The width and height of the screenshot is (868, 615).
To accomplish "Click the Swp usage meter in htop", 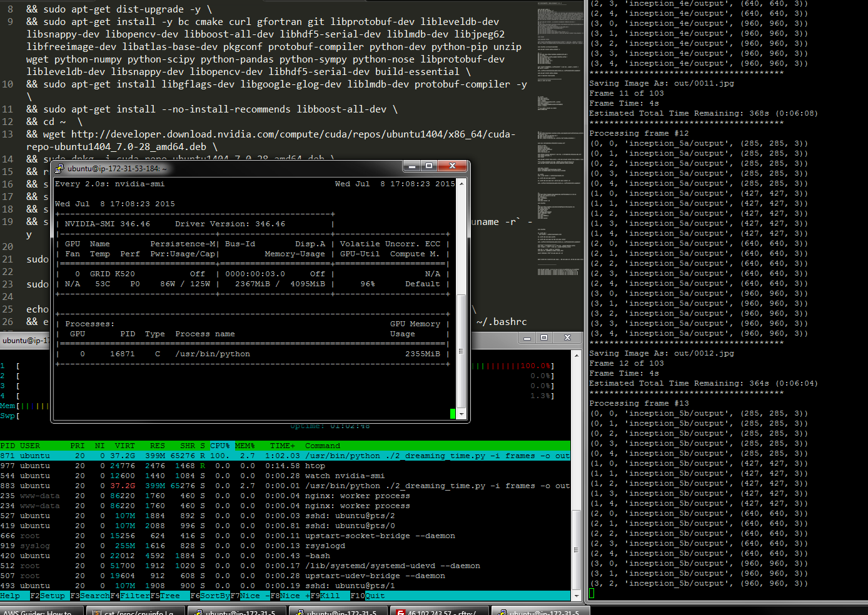I will coord(10,416).
